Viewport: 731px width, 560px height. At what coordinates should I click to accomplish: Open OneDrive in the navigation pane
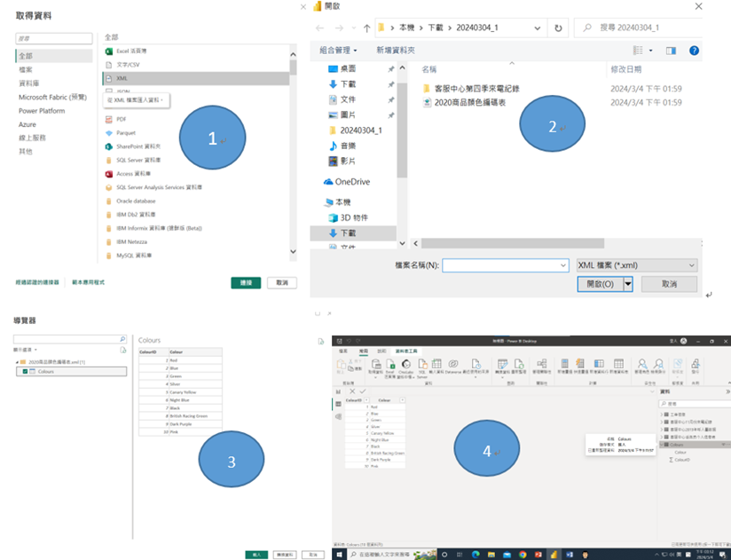coord(352,182)
